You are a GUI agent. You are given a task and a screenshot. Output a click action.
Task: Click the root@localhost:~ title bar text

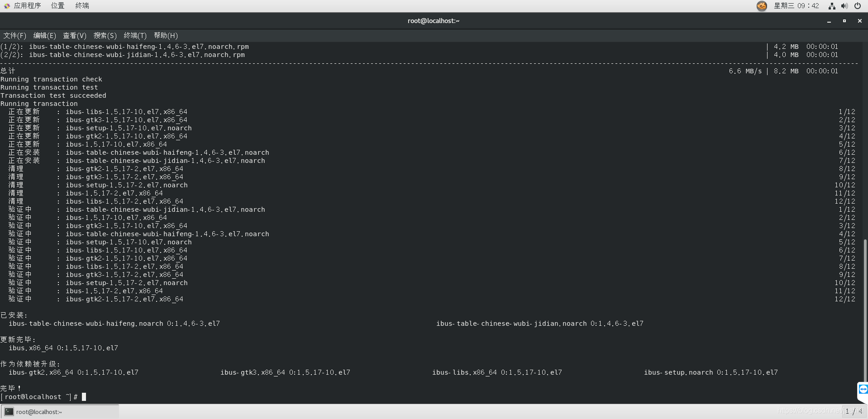coord(434,21)
